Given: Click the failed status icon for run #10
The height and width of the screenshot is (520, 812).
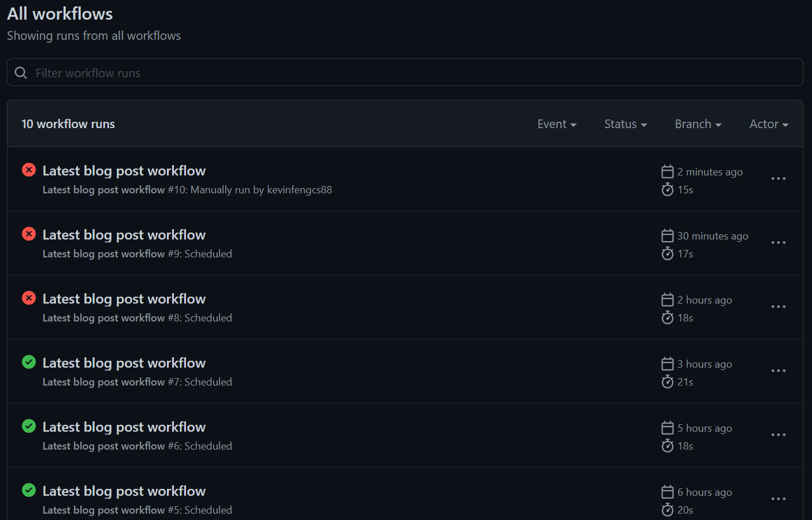Looking at the screenshot, I should click(x=29, y=170).
